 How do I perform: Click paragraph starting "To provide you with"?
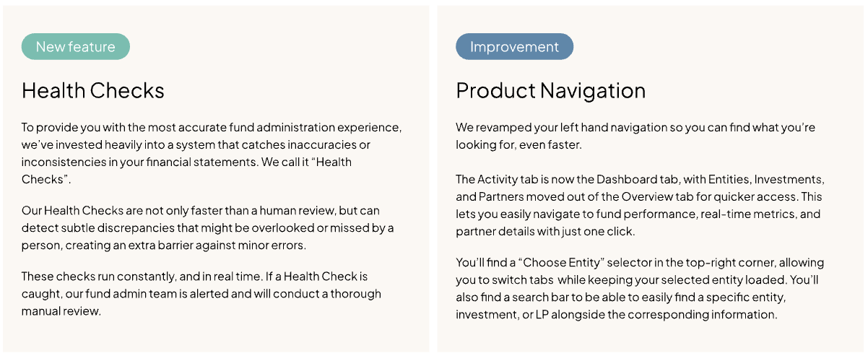coord(211,153)
